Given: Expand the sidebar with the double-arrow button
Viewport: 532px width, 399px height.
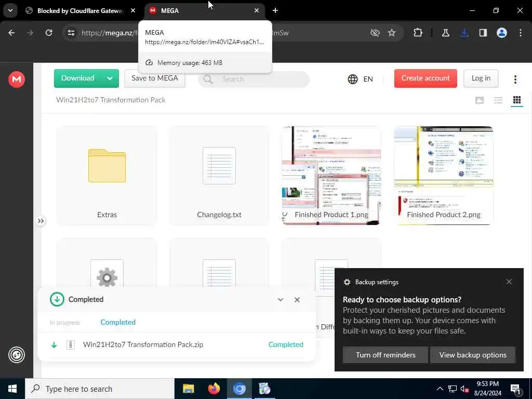Looking at the screenshot, I should 41,221.
